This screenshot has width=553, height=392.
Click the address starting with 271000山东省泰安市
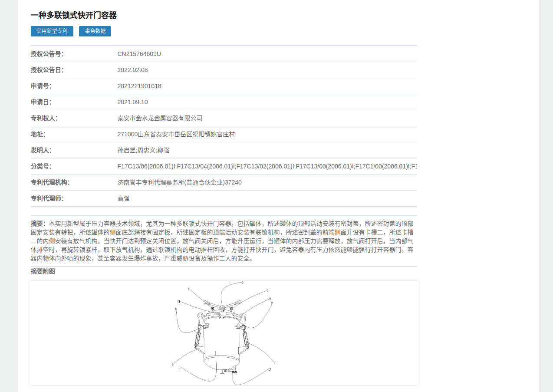[x=176, y=135]
